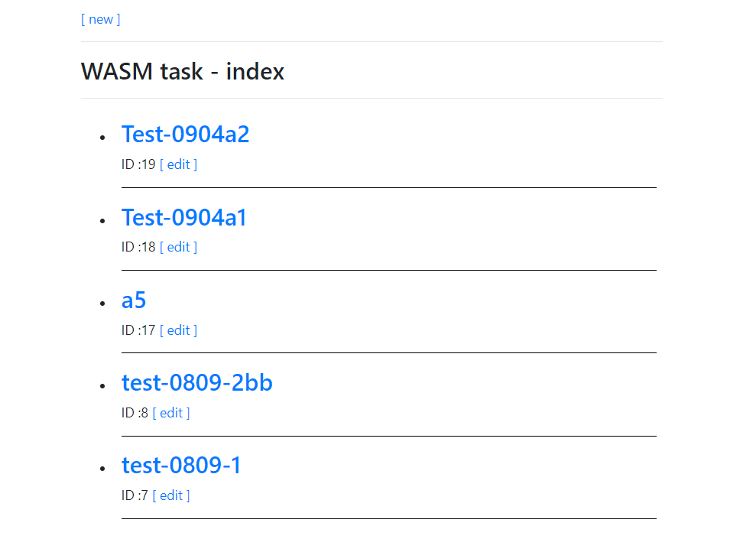This screenshot has width=756, height=539.
Task: Click the bullet beside test-0809-1
Action: [x=102, y=469]
